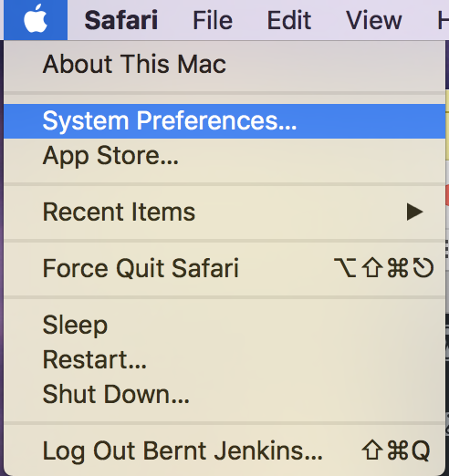Click the Apple logo in the menu bar

click(x=36, y=20)
